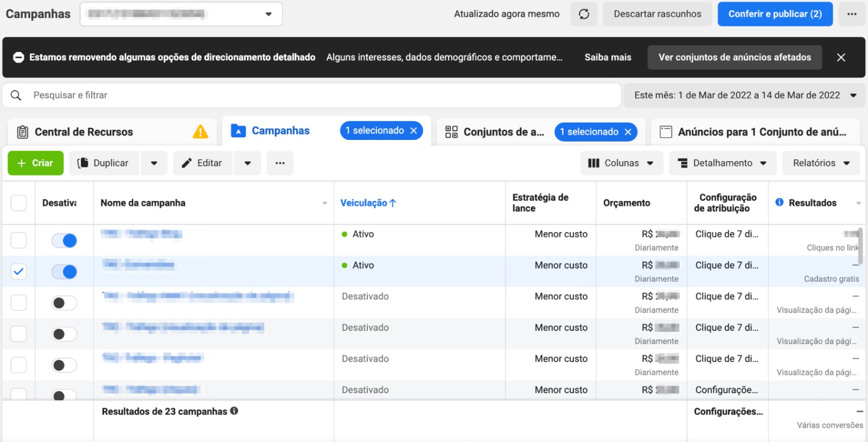Enable the first Desativado campaign toggle
The image size is (868, 442).
click(64, 303)
